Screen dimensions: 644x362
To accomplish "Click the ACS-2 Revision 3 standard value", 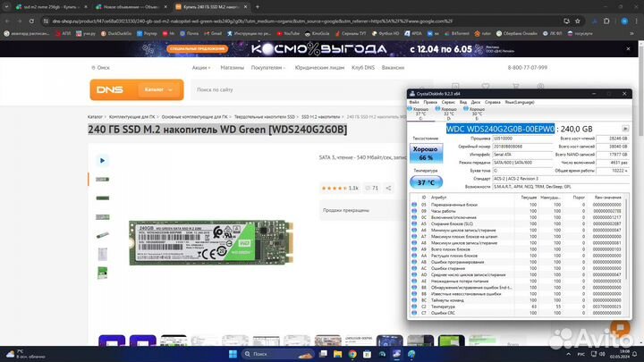I will click(561, 179).
